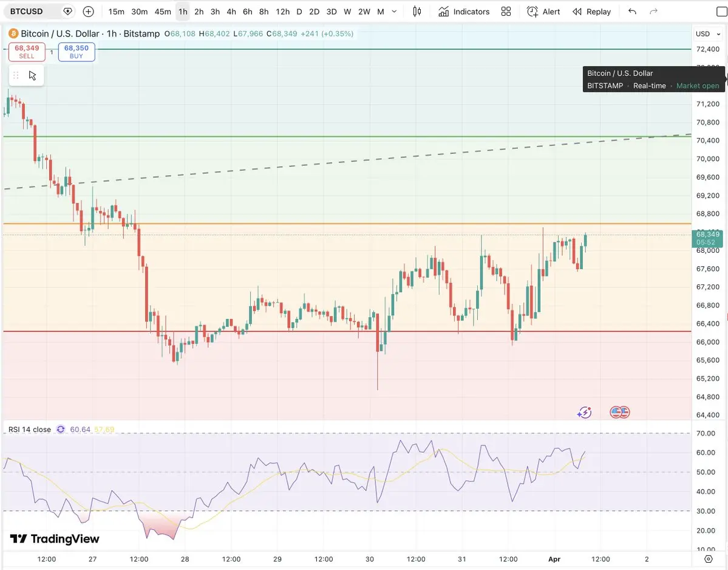This screenshot has height=570, width=728.
Task: Click the 70.00 RSI scale label
Action: pyautogui.click(x=706, y=433)
